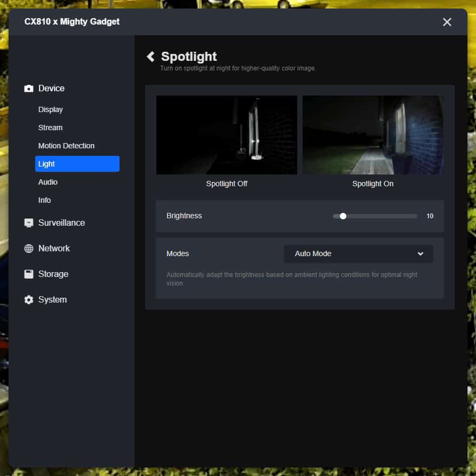Click the Modes dropdown chevron arrow

(x=421, y=254)
